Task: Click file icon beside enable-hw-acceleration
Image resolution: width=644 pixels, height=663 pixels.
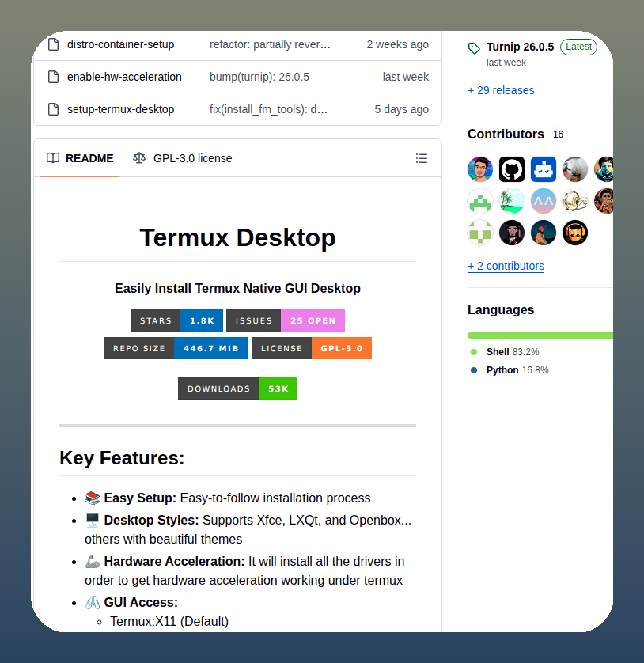Action: pos(53,77)
